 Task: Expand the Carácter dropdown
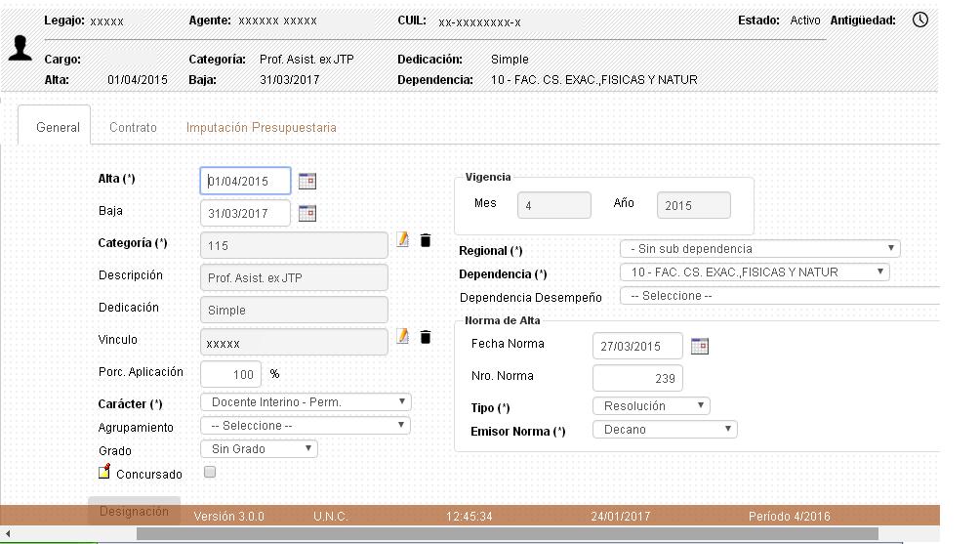point(305,401)
